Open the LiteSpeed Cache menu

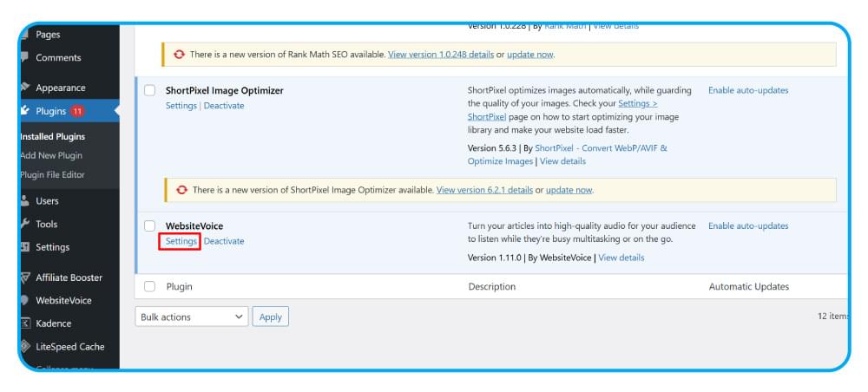(x=70, y=347)
